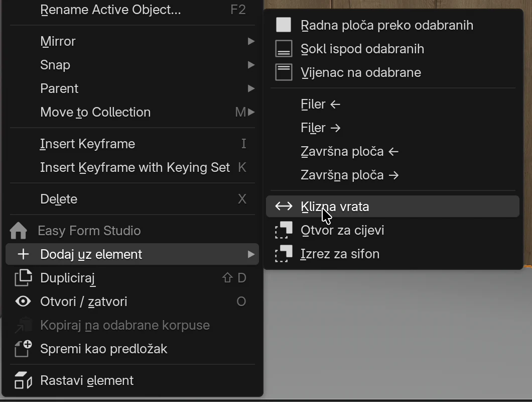The image size is (532, 402).
Task: Click the Vijenac na odabrane icon
Action: click(284, 72)
